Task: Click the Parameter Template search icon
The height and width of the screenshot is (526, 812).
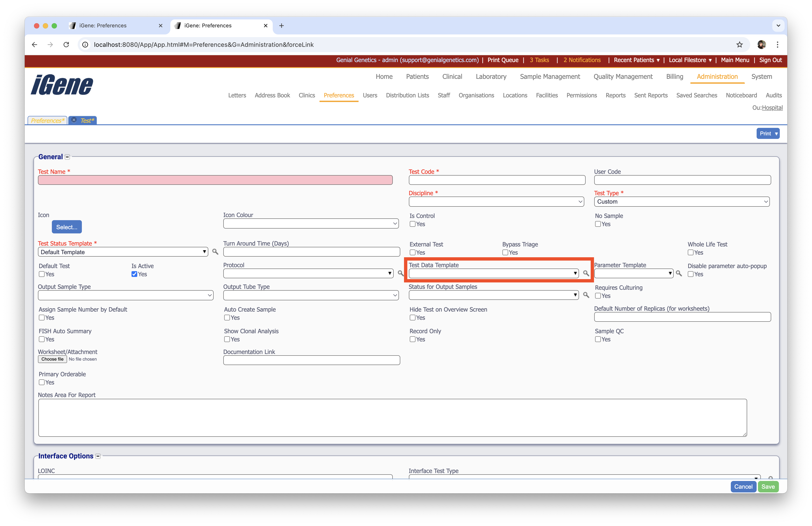Action: [679, 273]
